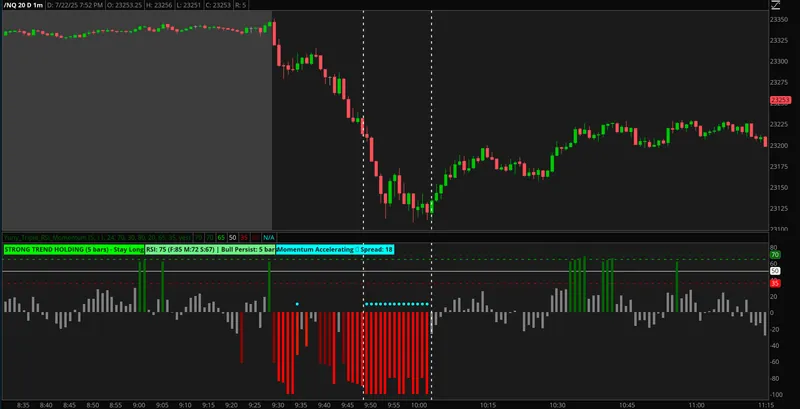Click the 23350 price axis label
The height and width of the screenshot is (409, 800).
(x=780, y=19)
